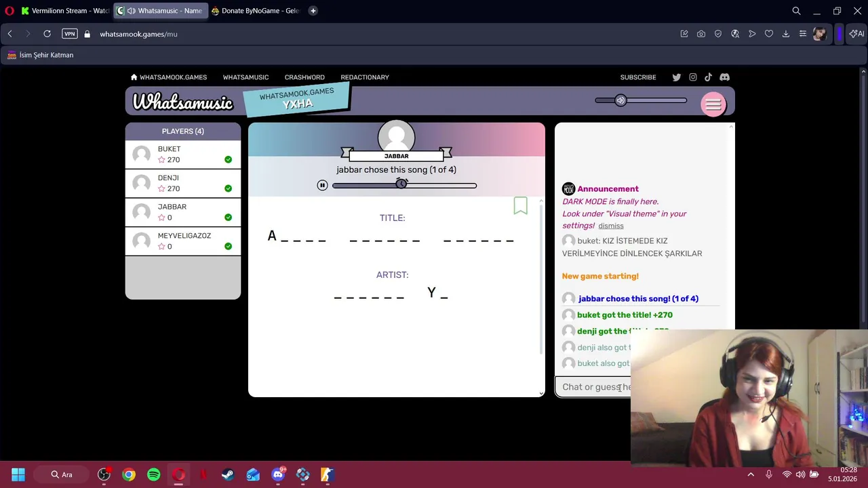Open the İsim Şehir Katman bookmark

(40, 55)
